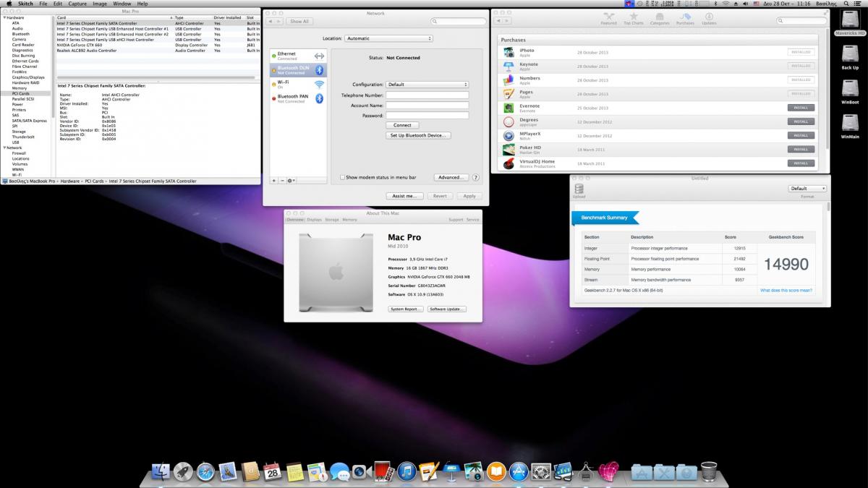Image resolution: width=868 pixels, height=488 pixels.
Task: Open the 'What does this score mean?' link
Action: [x=786, y=290]
